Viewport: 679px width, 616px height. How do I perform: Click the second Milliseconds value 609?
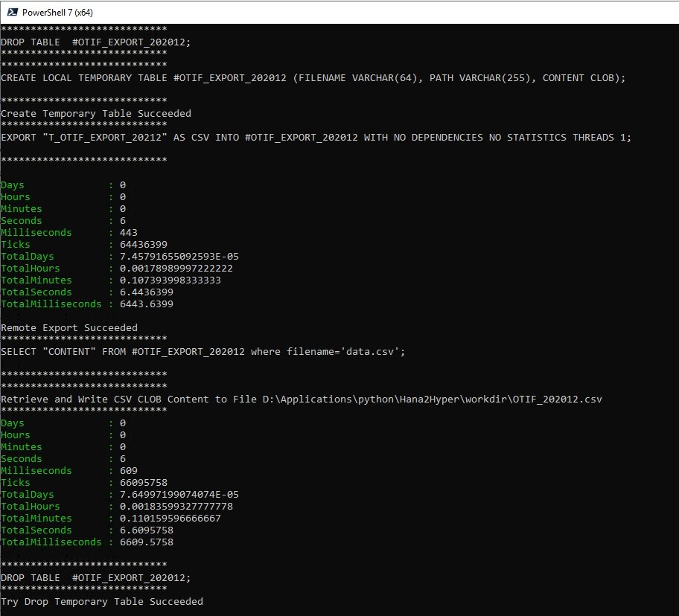pos(129,470)
